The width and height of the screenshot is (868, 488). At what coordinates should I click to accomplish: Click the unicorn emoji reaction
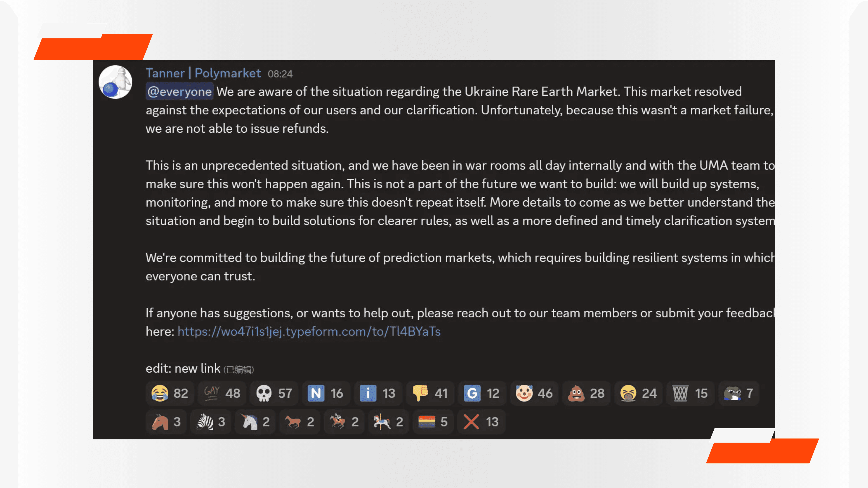(255, 422)
